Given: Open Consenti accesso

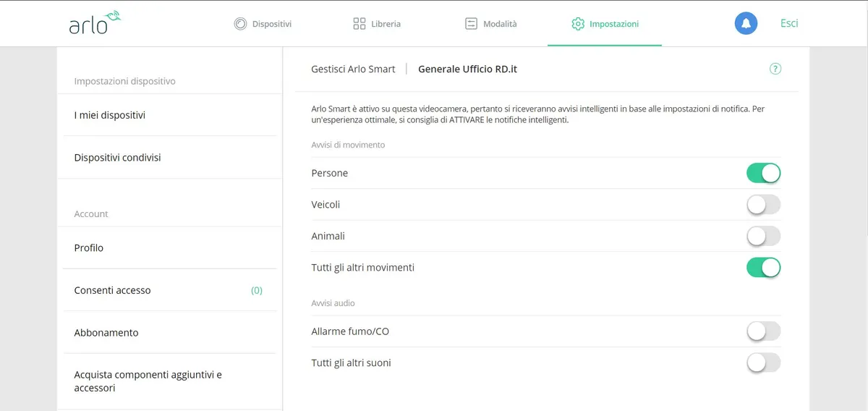Looking at the screenshot, I should point(170,290).
